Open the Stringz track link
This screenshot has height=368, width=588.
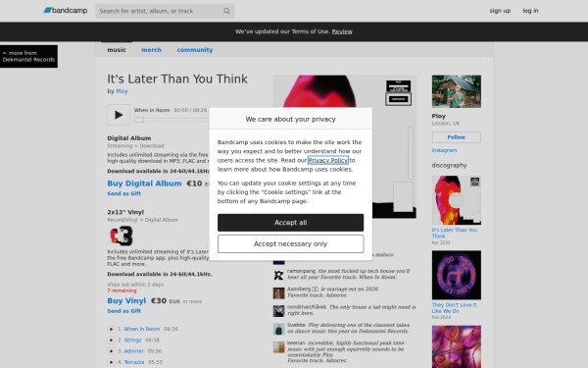(x=132, y=340)
